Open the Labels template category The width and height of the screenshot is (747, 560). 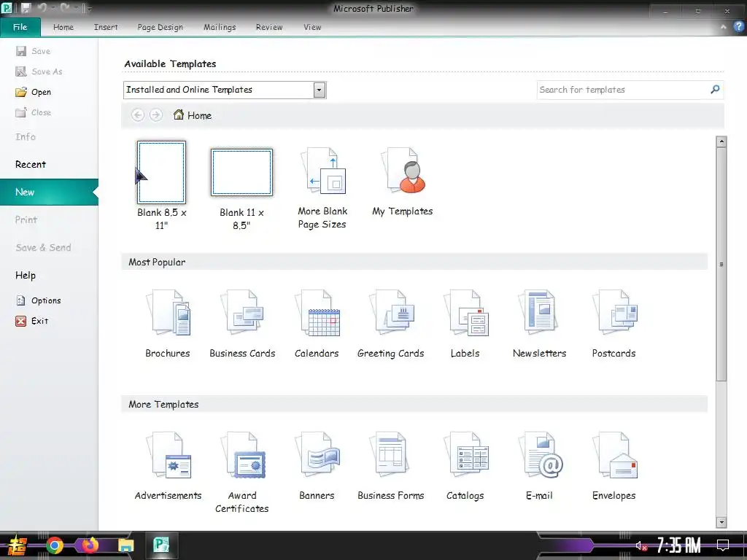pos(465,324)
